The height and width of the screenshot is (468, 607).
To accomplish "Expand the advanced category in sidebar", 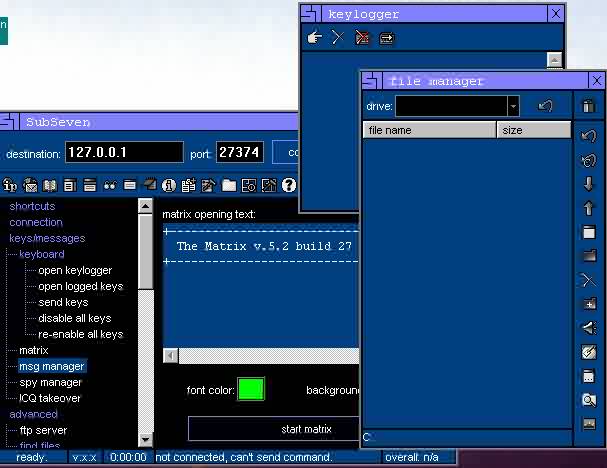I will [x=33, y=414].
